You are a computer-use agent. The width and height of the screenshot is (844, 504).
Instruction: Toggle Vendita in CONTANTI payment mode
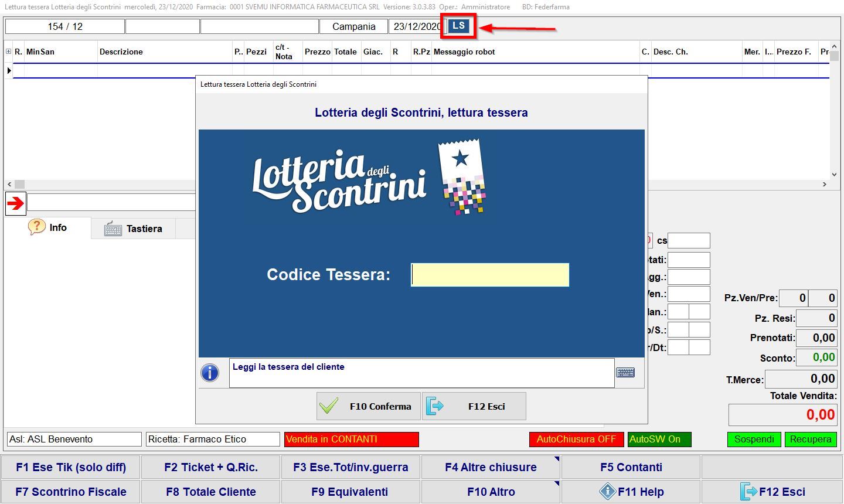coord(351,440)
